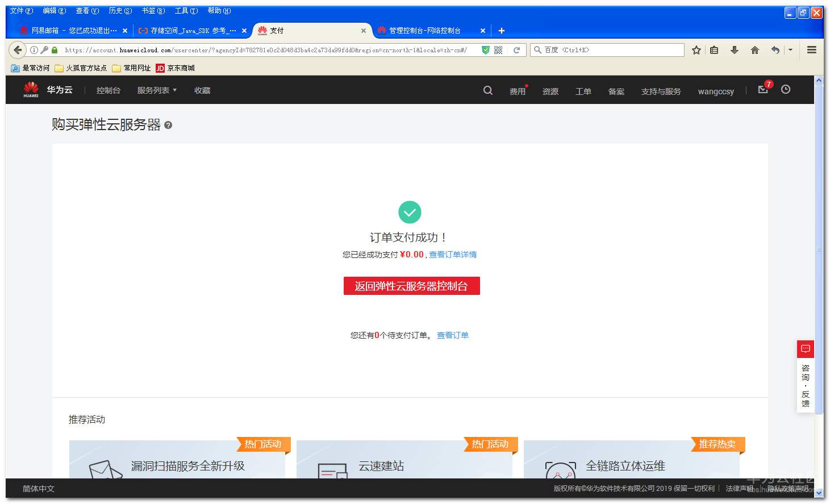Open the 工单 header link
Viewport: 830px width, 504px height.
pos(583,91)
